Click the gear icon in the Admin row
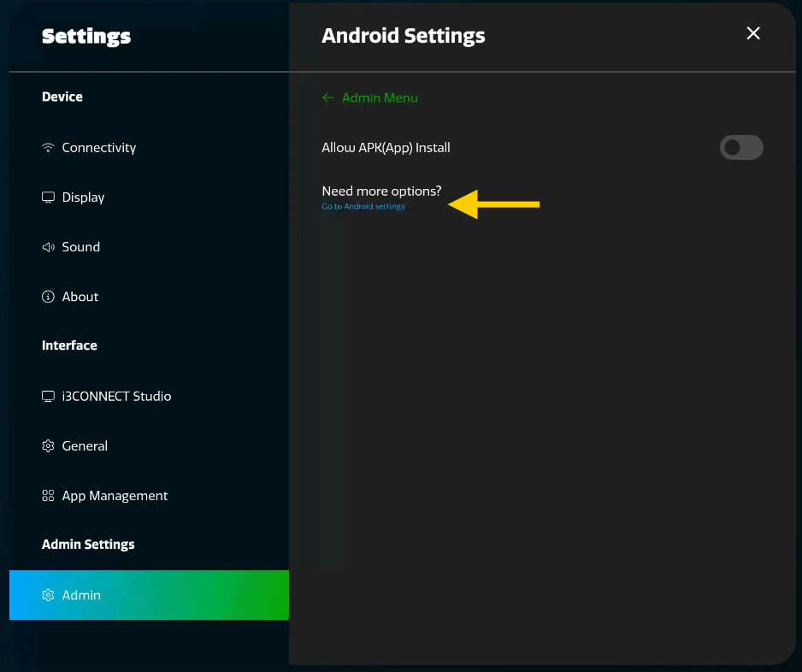The width and height of the screenshot is (802, 672). tap(48, 595)
